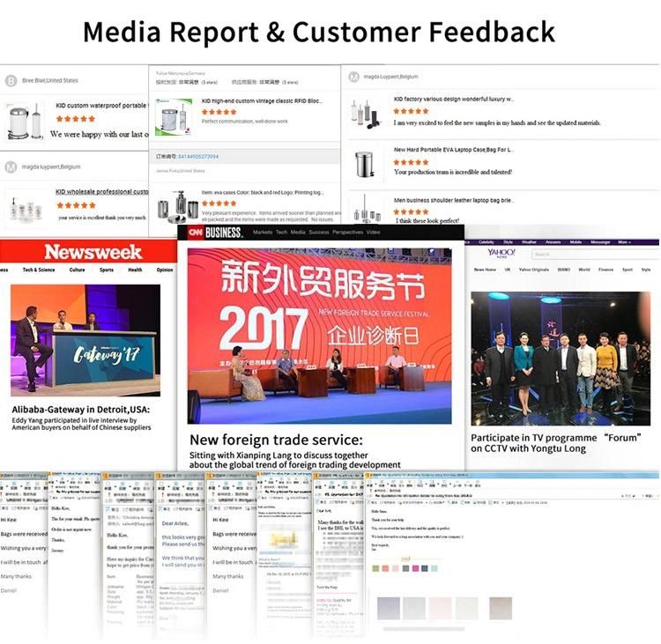This screenshot has height=644, width=661.
Task: Click the CCTV Forum group photo
Action: click(561, 359)
